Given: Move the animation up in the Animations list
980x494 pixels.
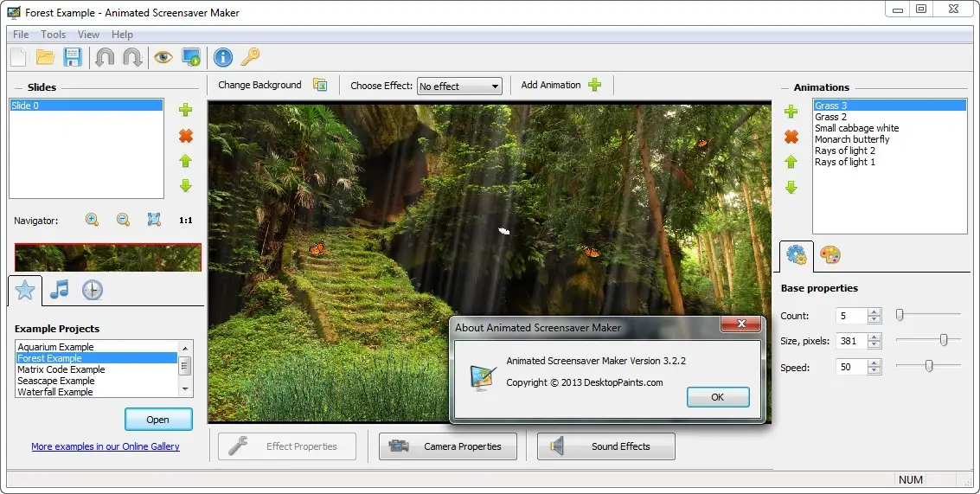Looking at the screenshot, I should [791, 162].
